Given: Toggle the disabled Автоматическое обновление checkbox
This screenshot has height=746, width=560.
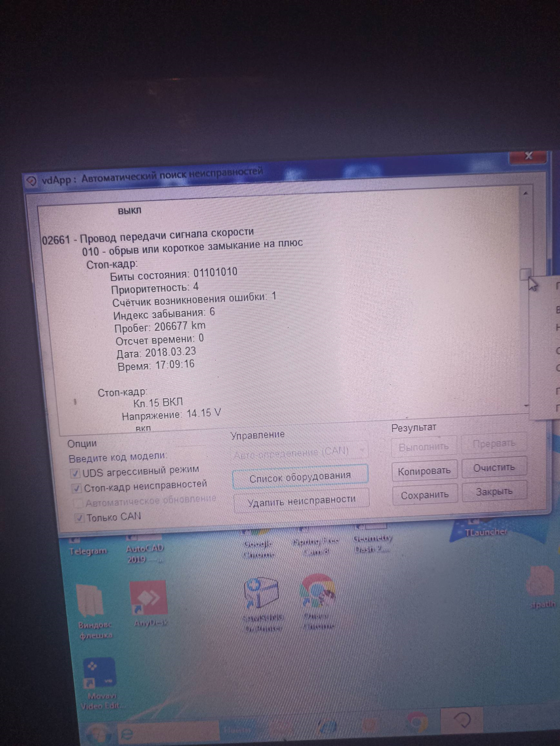Looking at the screenshot, I should point(78,503).
